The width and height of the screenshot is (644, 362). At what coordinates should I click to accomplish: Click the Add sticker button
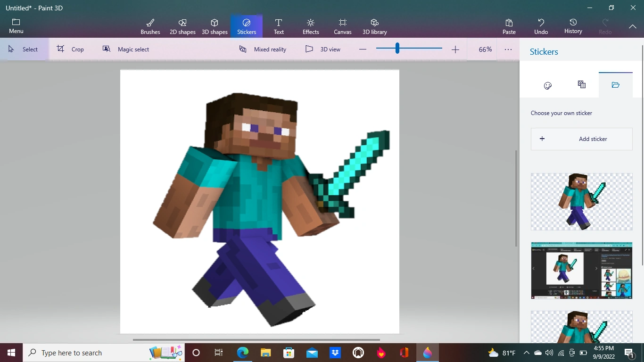(581, 139)
